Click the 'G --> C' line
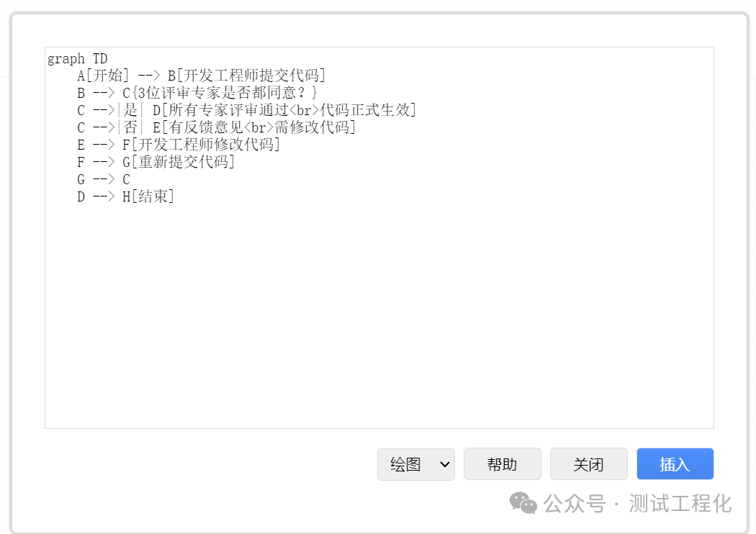This screenshot has height=534, width=756. 104,180
